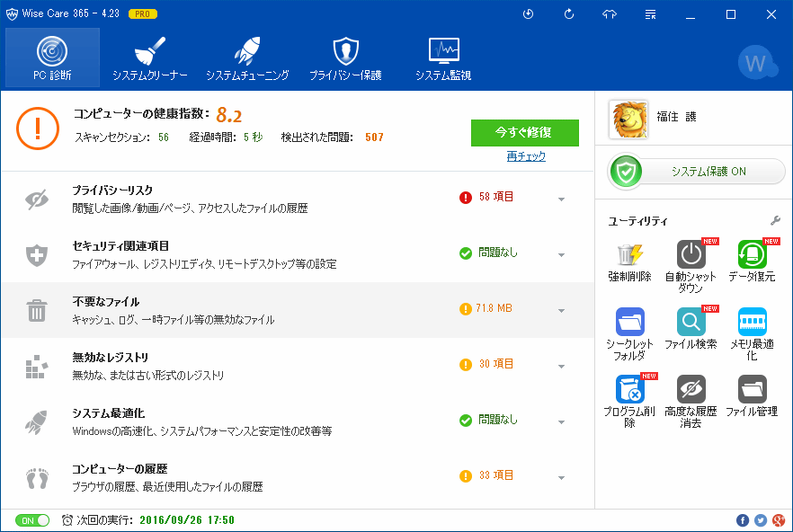Click the 71.8 MB status text
Image resolution: width=793 pixels, height=532 pixels.
[x=494, y=308]
